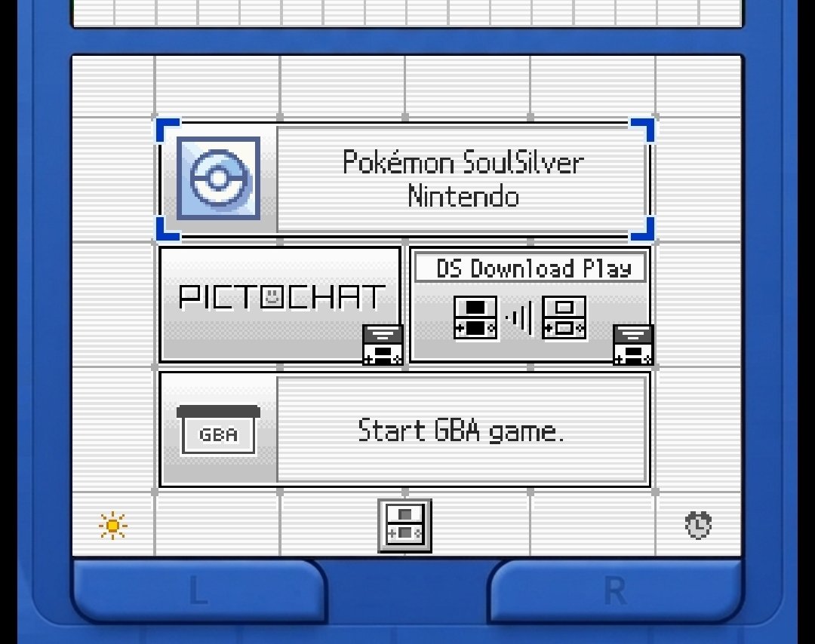Click the DS startup-mode icon on PictoChat
Viewport: 815px width, 644px height.
[x=383, y=345]
